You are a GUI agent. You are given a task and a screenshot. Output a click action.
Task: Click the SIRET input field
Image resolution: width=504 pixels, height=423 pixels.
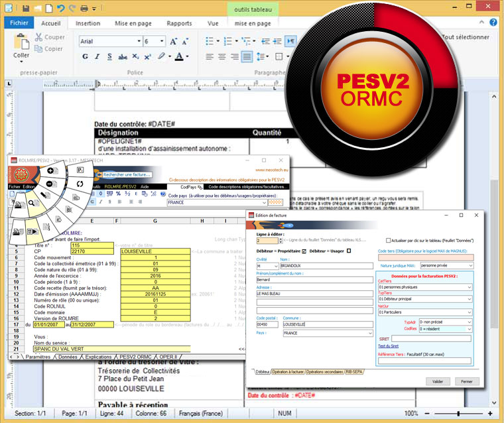(431, 339)
